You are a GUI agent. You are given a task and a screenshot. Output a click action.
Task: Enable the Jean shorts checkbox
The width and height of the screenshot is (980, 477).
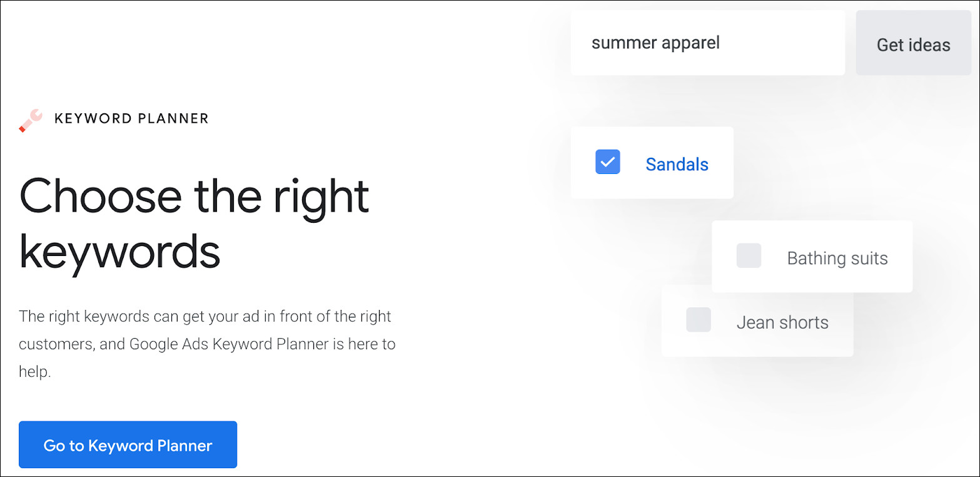click(x=698, y=320)
